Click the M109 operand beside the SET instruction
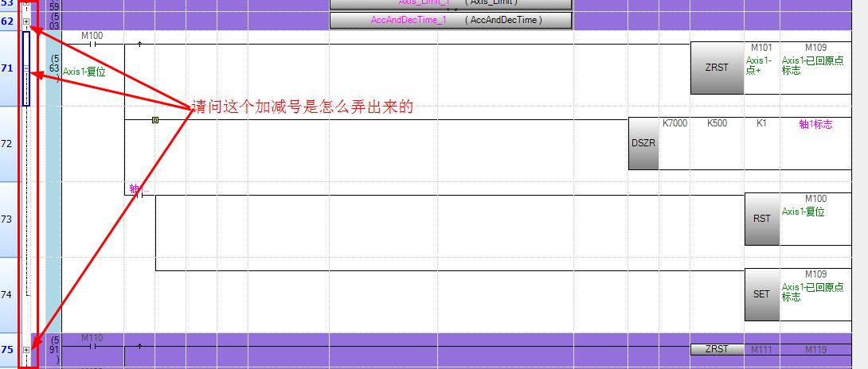This screenshot has width=868, height=369. pyautogui.click(x=815, y=274)
